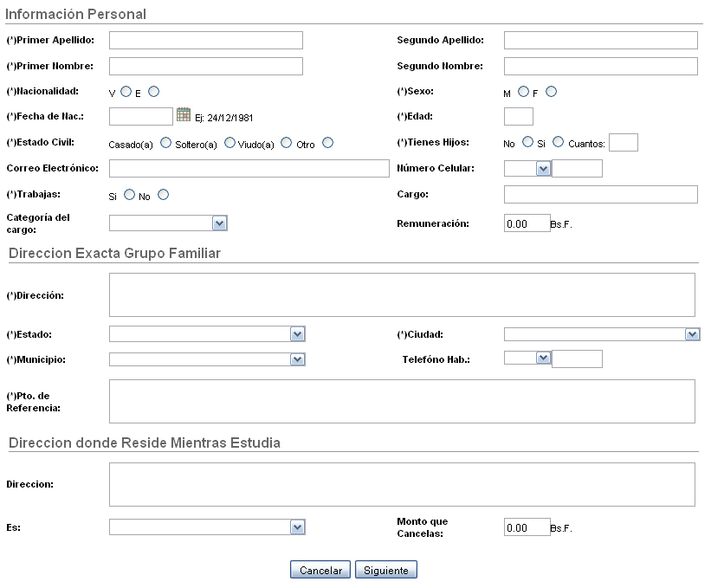The height and width of the screenshot is (588, 711).
Task: Select Si for Tienes Hijos
Action: pyautogui.click(x=558, y=142)
